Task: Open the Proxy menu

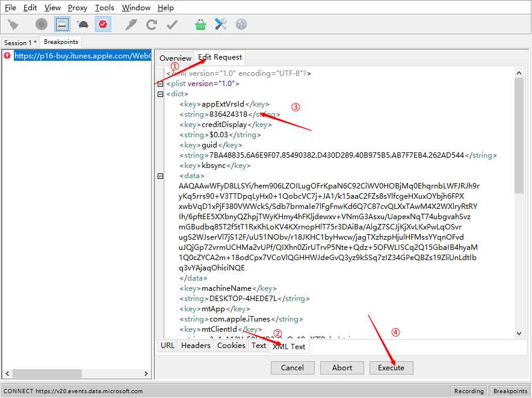Action: (x=78, y=7)
